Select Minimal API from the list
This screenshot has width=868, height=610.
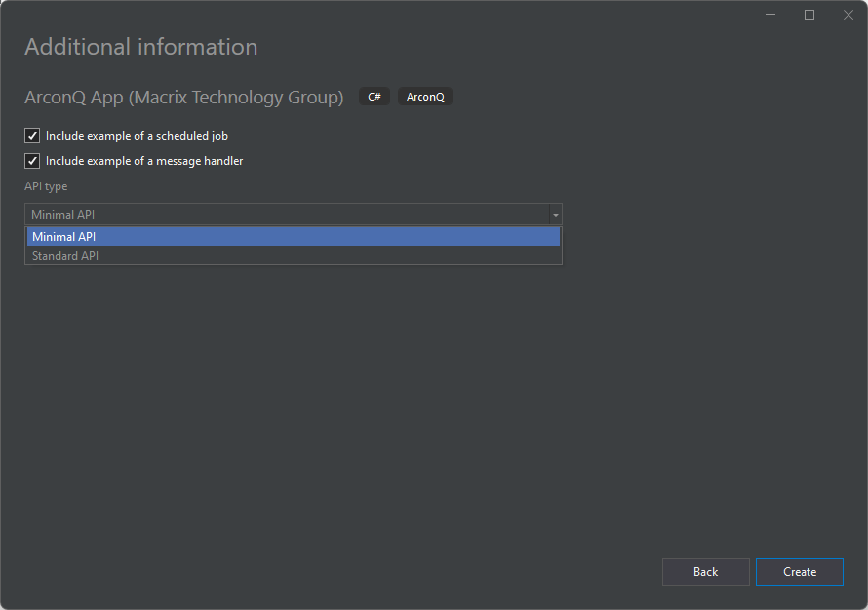(x=294, y=236)
